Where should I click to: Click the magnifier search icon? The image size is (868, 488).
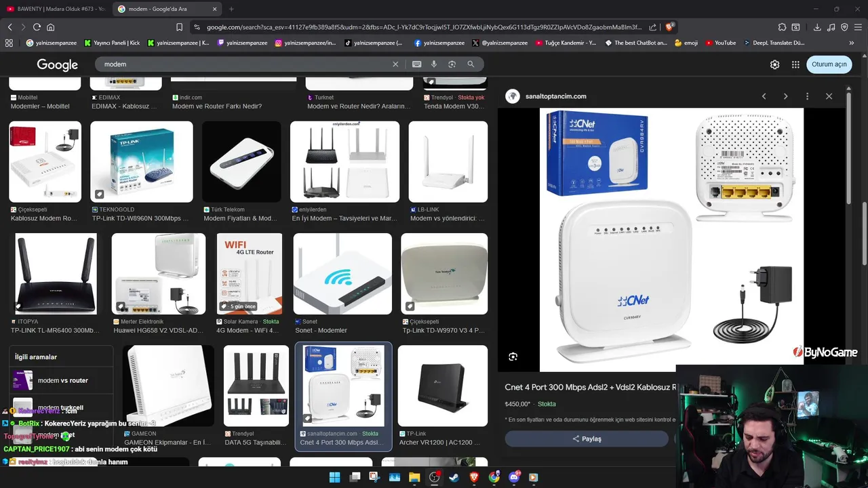(471, 64)
